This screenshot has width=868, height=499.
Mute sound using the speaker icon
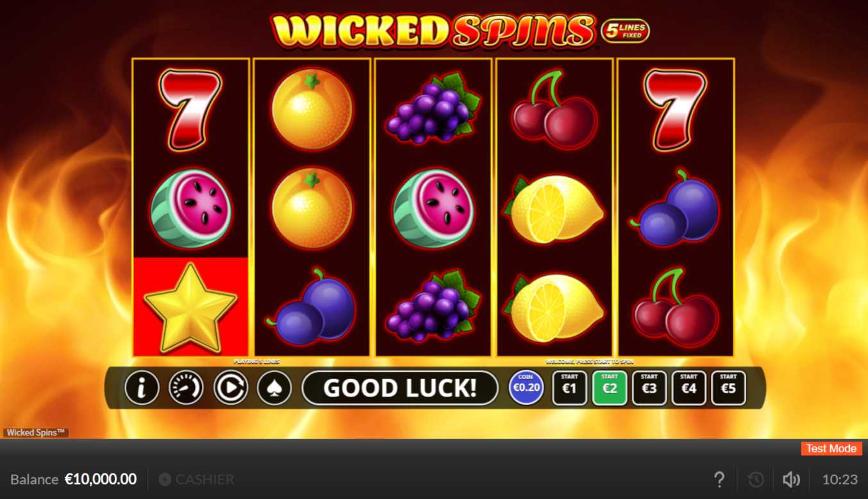pos(791,479)
